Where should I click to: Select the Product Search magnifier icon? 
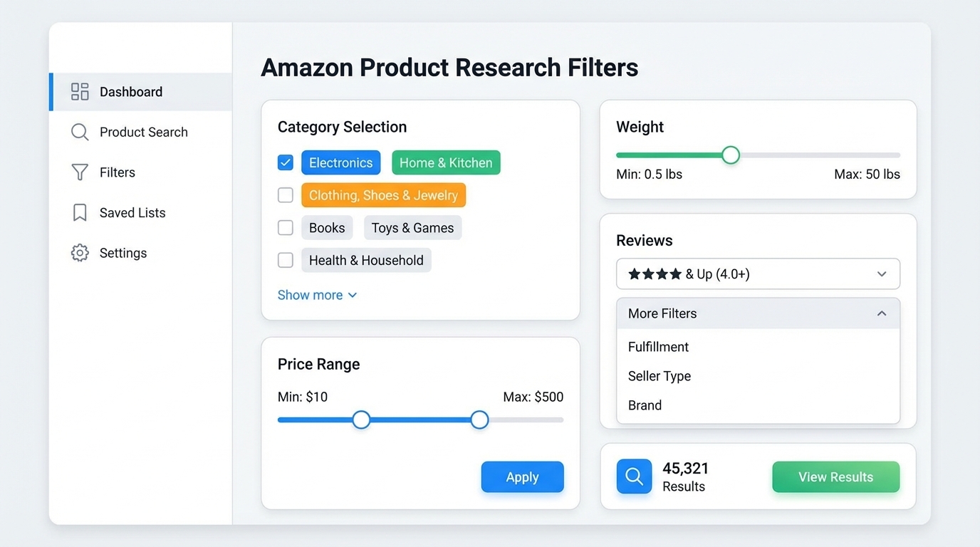79,132
